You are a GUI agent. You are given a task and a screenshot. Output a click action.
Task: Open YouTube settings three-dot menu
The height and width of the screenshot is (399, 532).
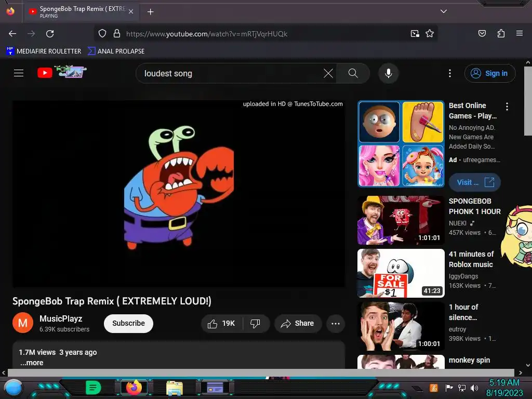click(449, 73)
